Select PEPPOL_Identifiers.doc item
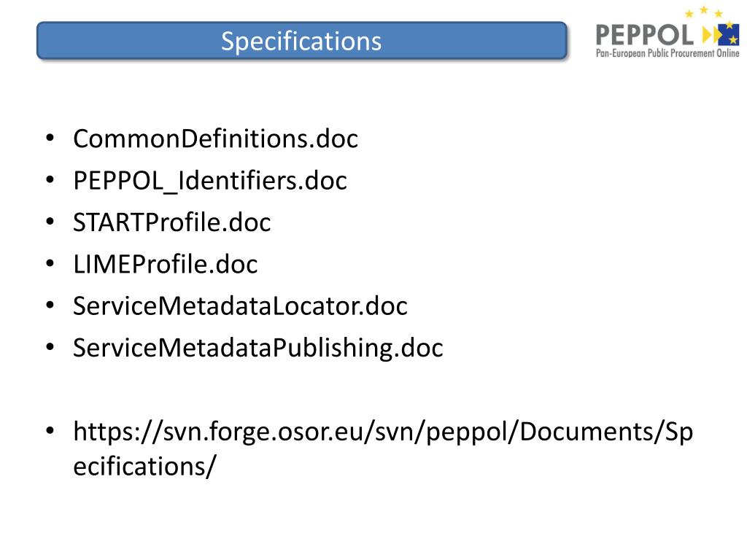This screenshot has height=560, width=747. [x=210, y=181]
